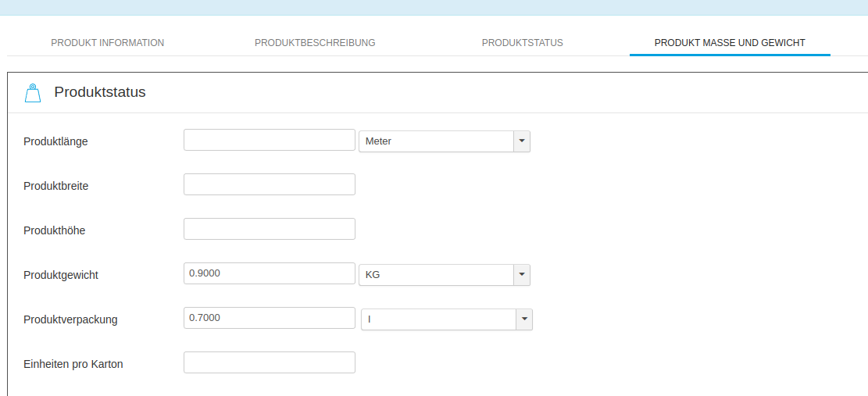Expand the KG weight unit dropdown

click(x=444, y=275)
